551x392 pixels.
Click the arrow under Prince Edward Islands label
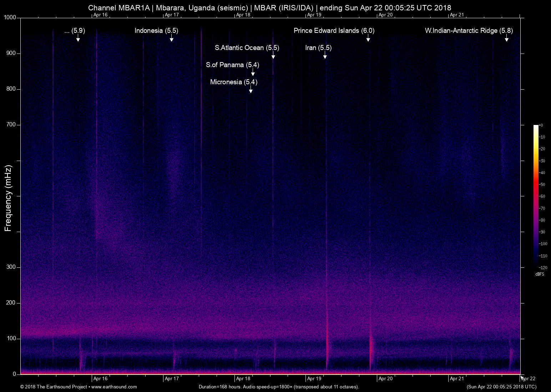[368, 39]
